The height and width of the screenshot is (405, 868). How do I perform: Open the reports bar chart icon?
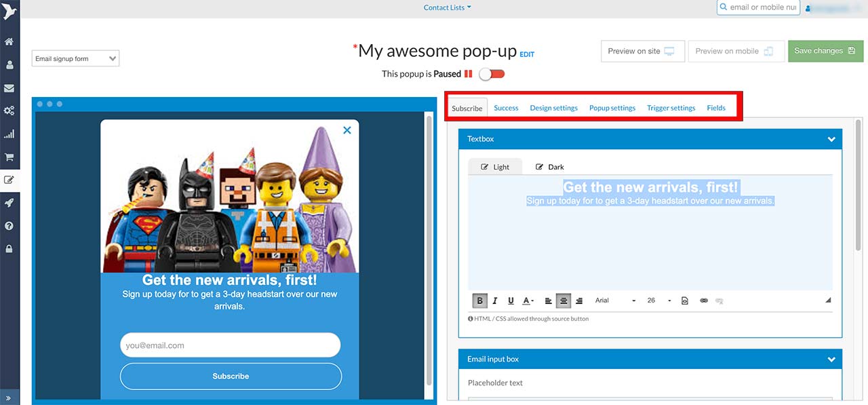click(9, 134)
